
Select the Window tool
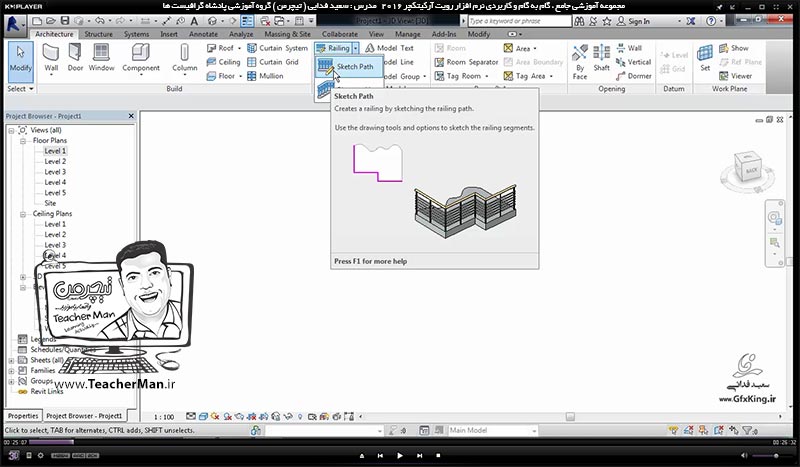point(101,58)
